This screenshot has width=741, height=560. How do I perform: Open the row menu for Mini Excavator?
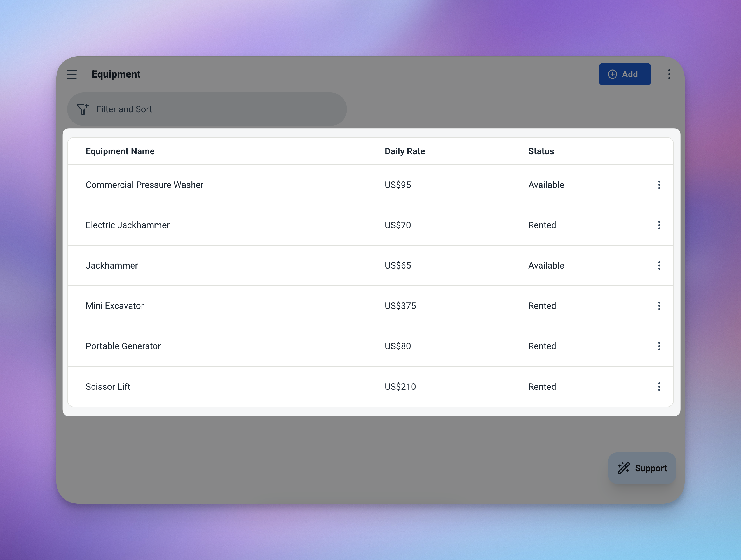[x=659, y=306]
